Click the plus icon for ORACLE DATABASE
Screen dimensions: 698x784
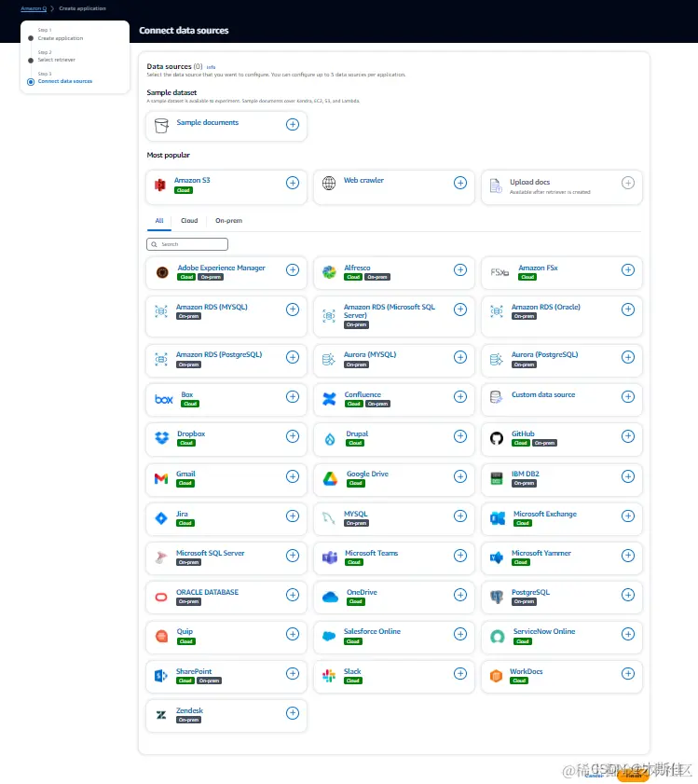(x=293, y=595)
